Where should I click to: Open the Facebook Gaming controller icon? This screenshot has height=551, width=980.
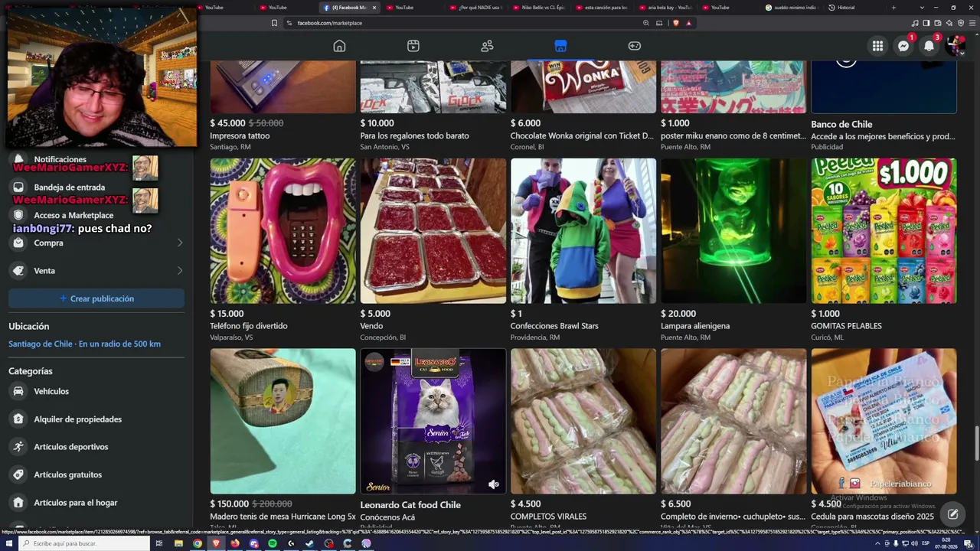pyautogui.click(x=635, y=46)
